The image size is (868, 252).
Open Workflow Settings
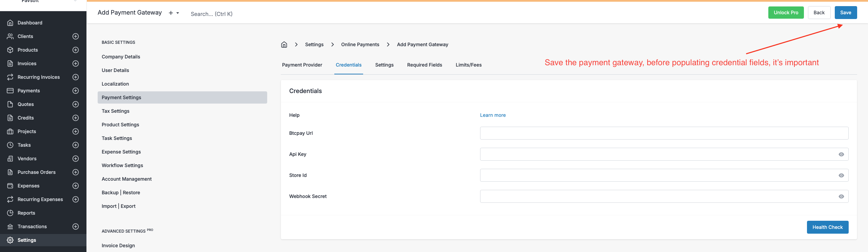[x=122, y=165]
